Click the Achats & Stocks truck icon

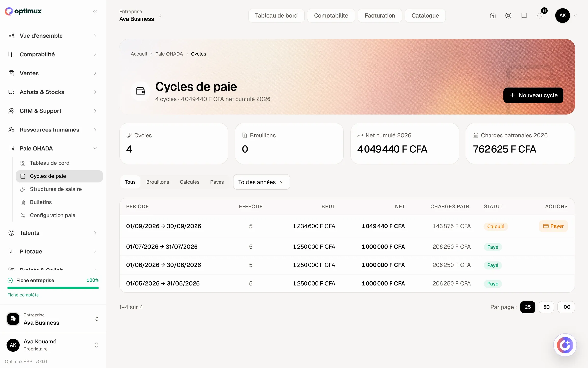[x=11, y=92]
